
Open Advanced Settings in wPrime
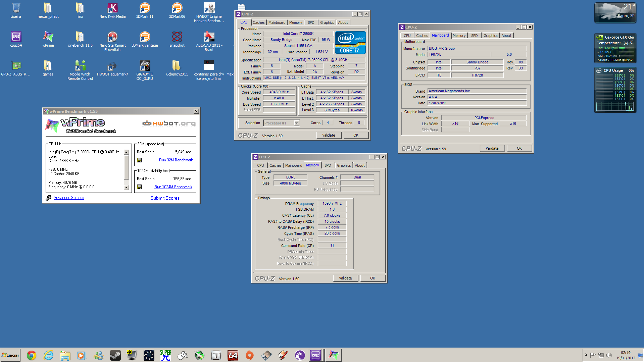click(69, 198)
